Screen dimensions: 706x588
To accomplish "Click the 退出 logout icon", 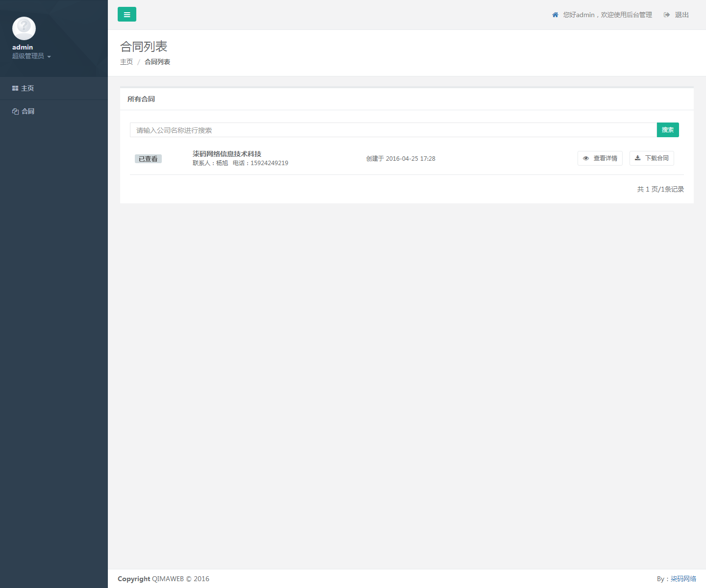I will tap(667, 15).
